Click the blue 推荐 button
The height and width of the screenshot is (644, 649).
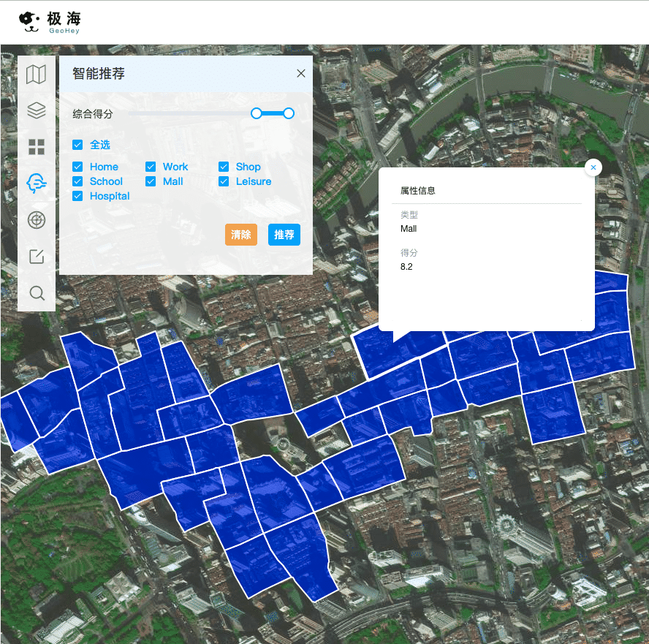click(284, 235)
